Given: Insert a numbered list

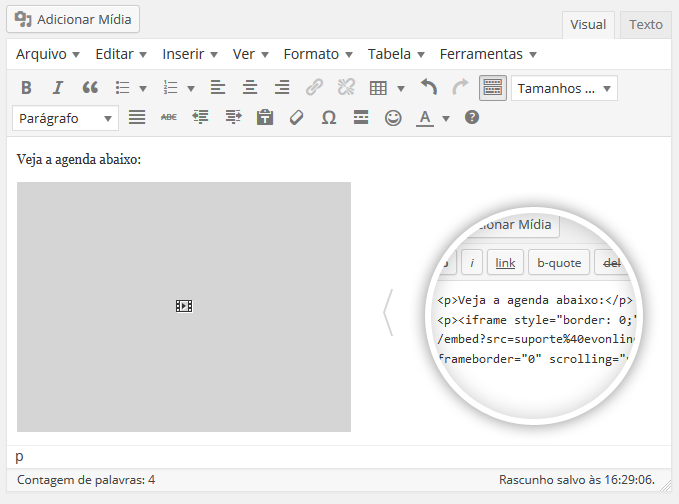Looking at the screenshot, I should point(171,88).
